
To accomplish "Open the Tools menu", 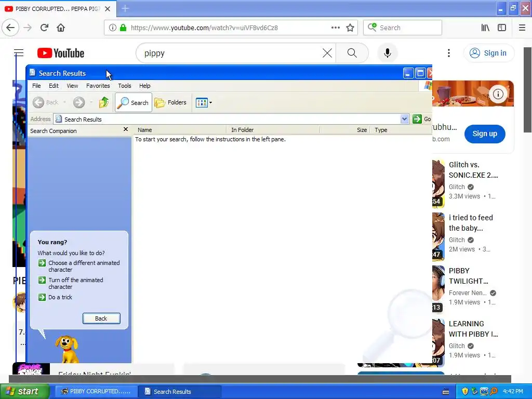I will pyautogui.click(x=125, y=86).
